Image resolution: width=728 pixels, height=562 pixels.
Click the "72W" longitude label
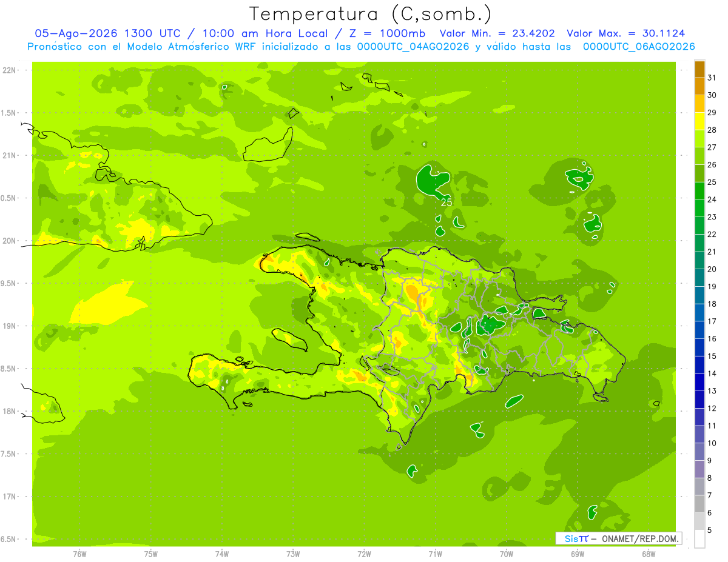coord(364,554)
